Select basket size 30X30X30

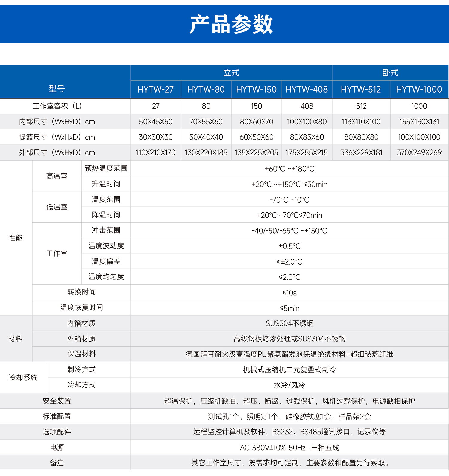coord(156,137)
